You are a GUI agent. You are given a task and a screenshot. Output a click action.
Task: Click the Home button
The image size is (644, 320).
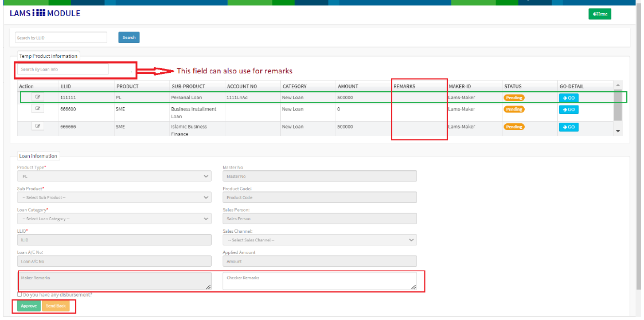click(x=599, y=14)
